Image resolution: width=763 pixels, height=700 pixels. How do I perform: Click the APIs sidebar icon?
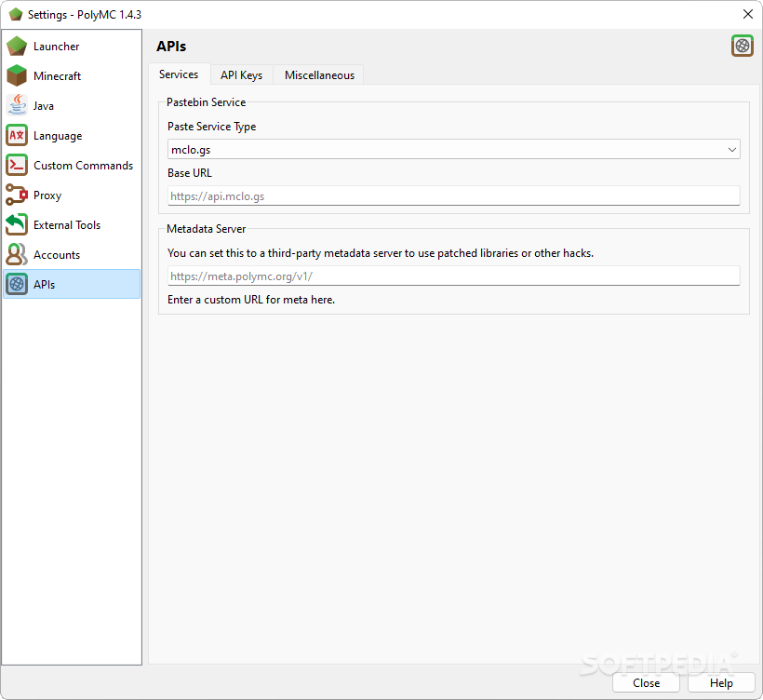(17, 284)
